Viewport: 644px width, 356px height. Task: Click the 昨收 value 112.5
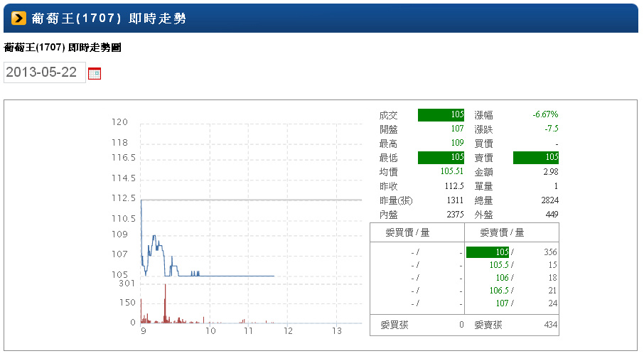454,186
